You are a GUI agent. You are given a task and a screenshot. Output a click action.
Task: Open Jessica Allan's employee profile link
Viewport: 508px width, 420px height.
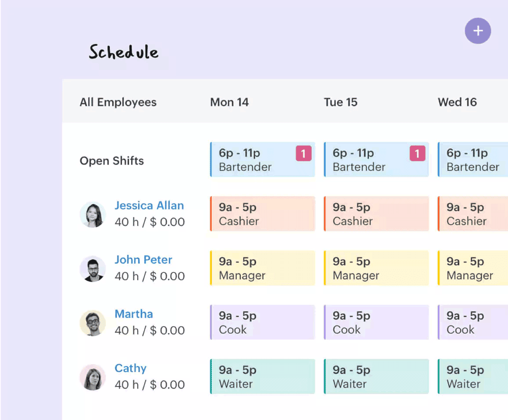pos(149,206)
